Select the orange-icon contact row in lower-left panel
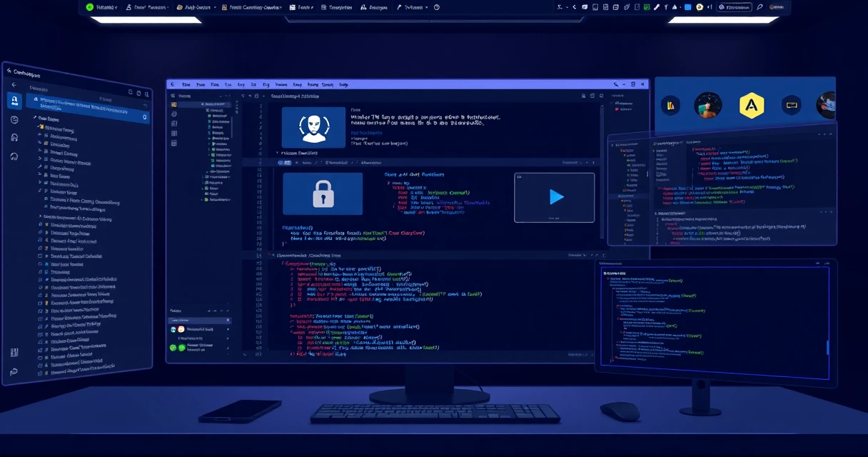Viewport: 868px width, 457px height. click(199, 329)
